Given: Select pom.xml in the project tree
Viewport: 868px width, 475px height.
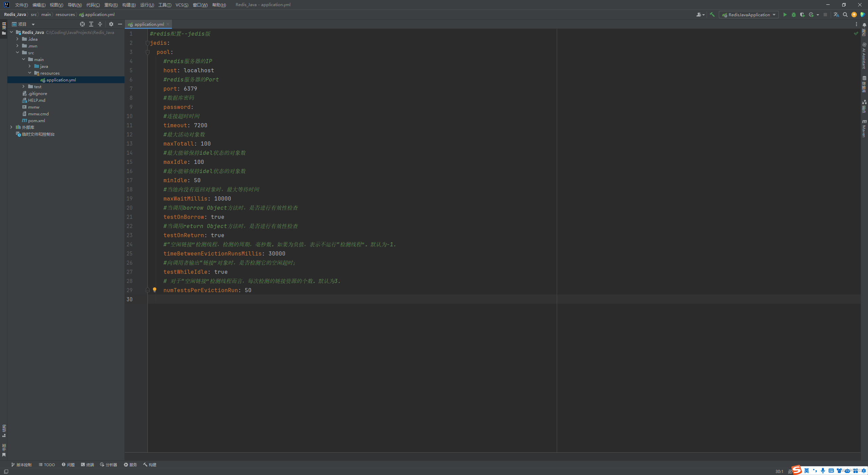Looking at the screenshot, I should [x=36, y=120].
